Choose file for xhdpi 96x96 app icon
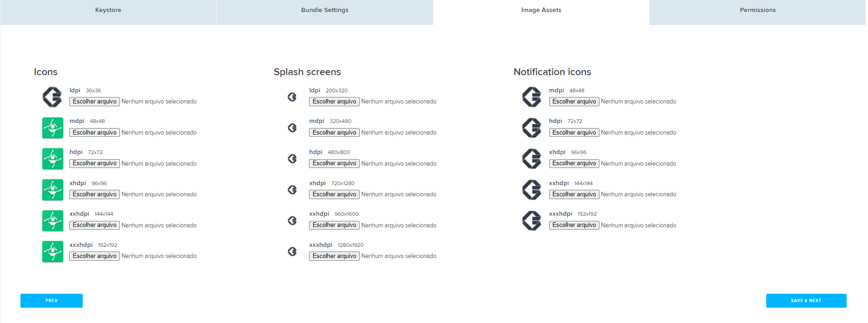The image size is (868, 323). (x=95, y=194)
